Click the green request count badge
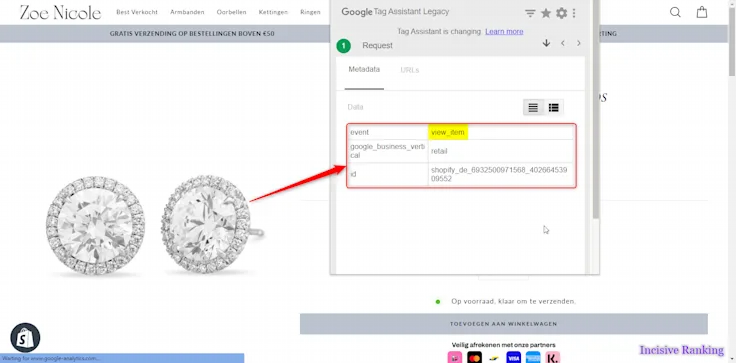Screen dimensions: 736x363 click(x=344, y=46)
